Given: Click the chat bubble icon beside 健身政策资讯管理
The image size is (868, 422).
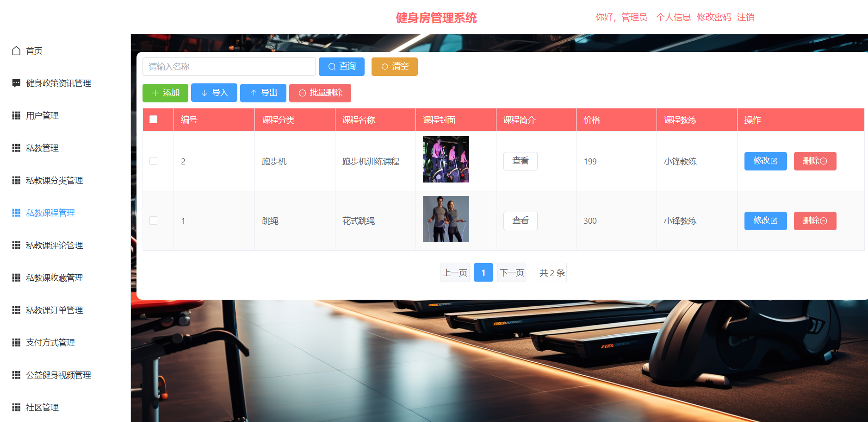Looking at the screenshot, I should [x=16, y=83].
